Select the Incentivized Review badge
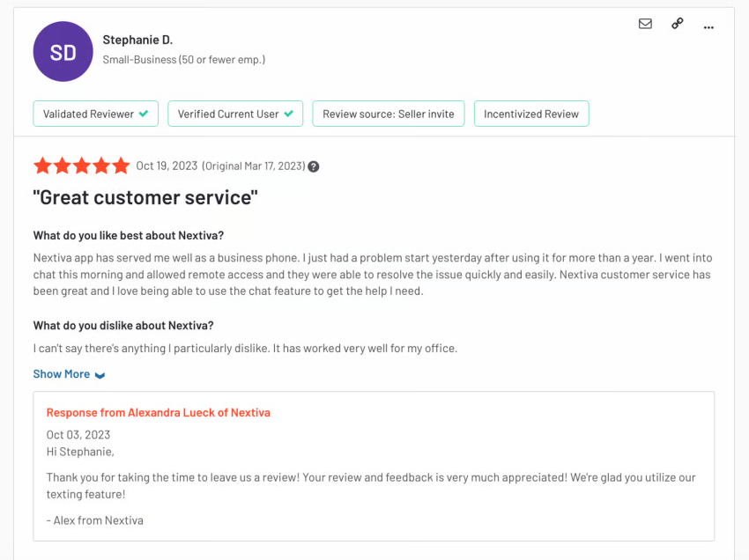 (530, 114)
